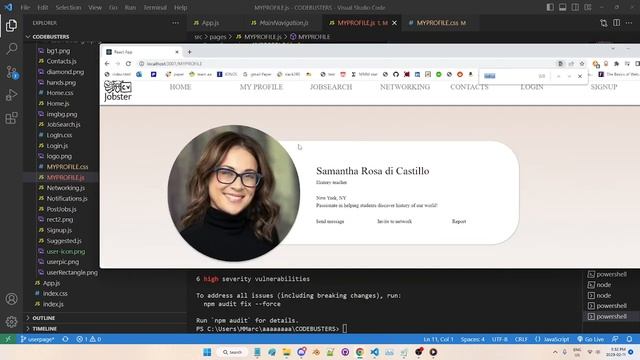
Task: Open the Terminal menu
Action: click(155, 7)
